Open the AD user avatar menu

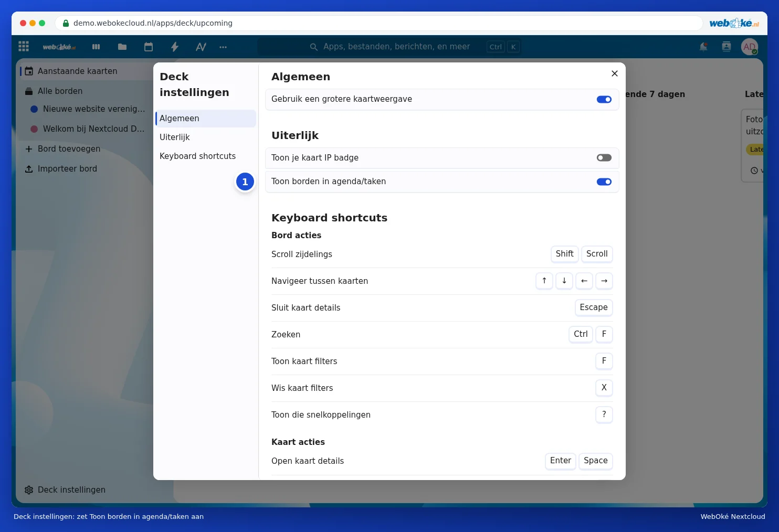point(750,47)
